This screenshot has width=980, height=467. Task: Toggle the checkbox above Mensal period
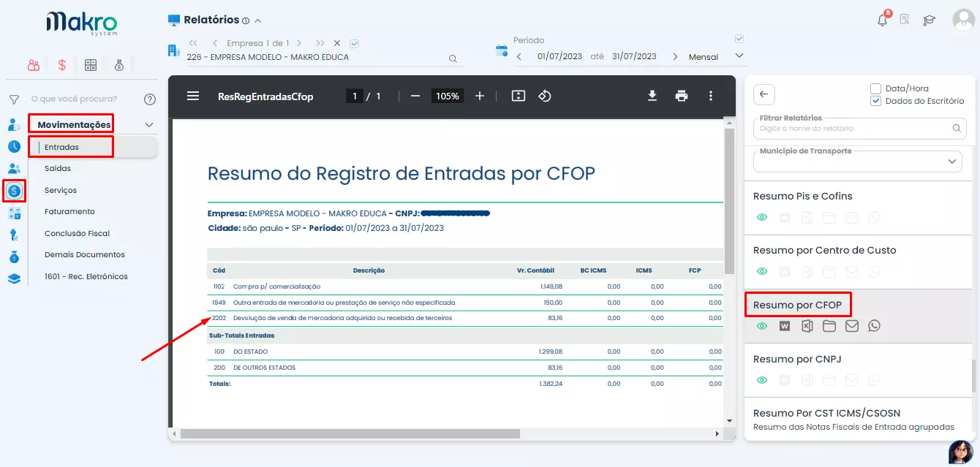[x=739, y=39]
